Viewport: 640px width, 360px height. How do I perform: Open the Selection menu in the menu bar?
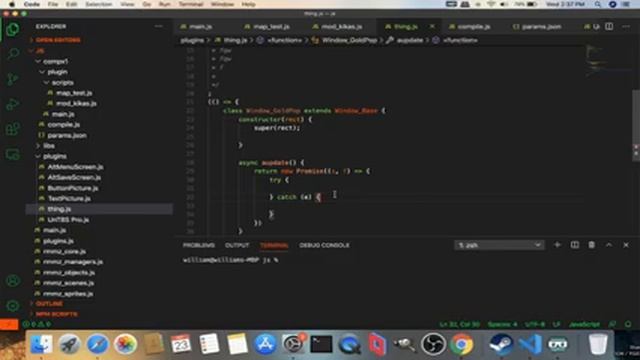pos(99,4)
